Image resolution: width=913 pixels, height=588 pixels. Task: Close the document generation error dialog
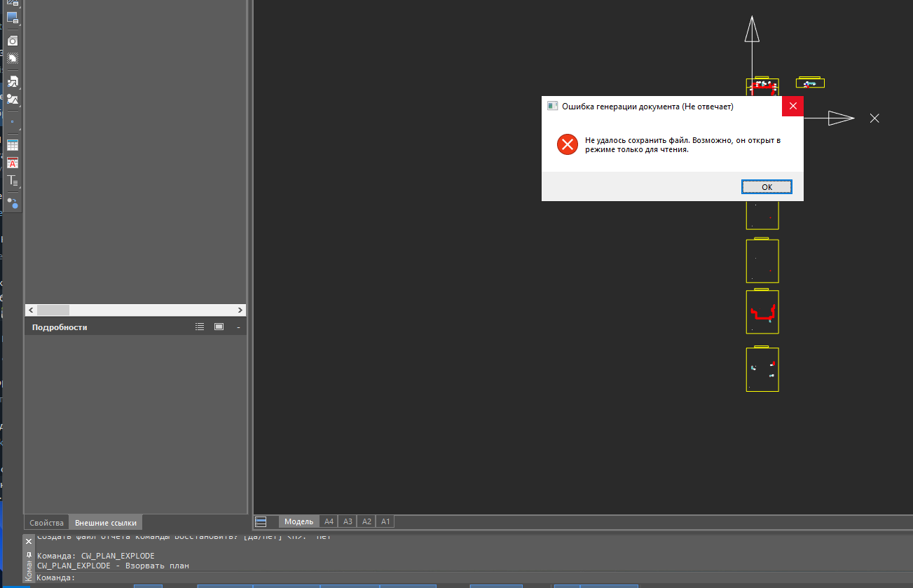coord(792,106)
